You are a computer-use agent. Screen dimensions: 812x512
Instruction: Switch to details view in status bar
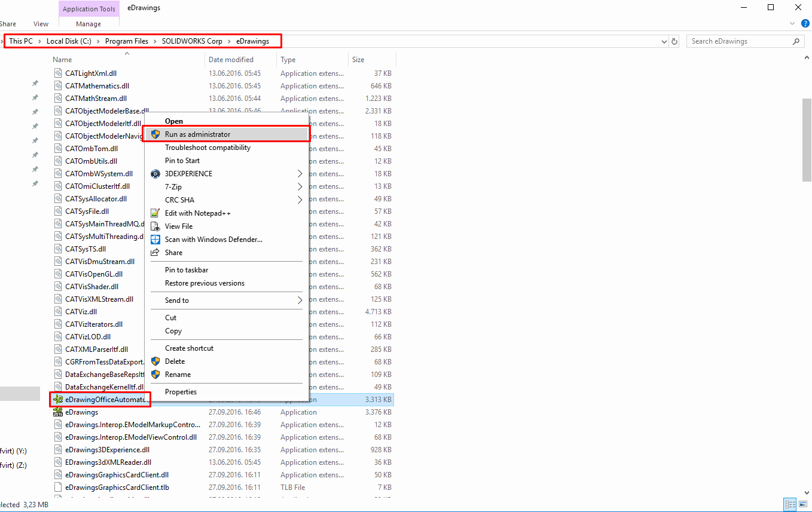[790, 505]
